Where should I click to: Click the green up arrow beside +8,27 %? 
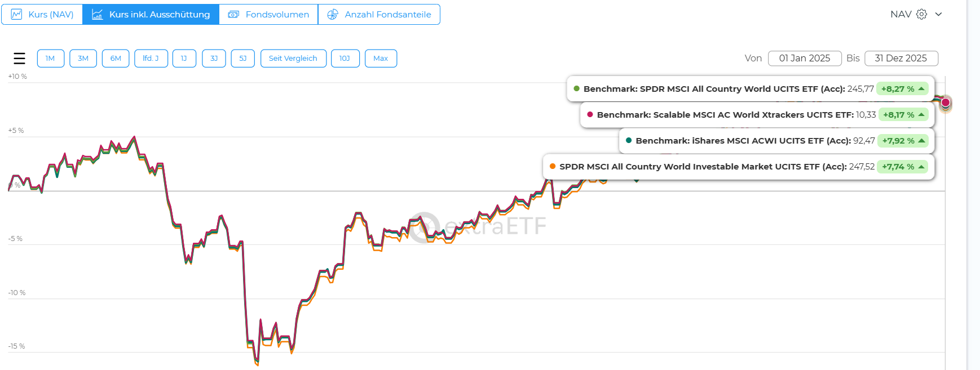(921, 89)
